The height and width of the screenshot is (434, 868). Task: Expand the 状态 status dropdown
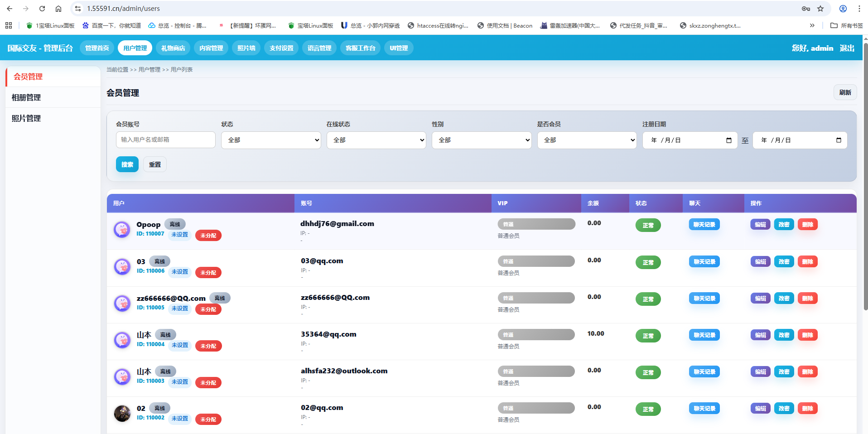271,140
